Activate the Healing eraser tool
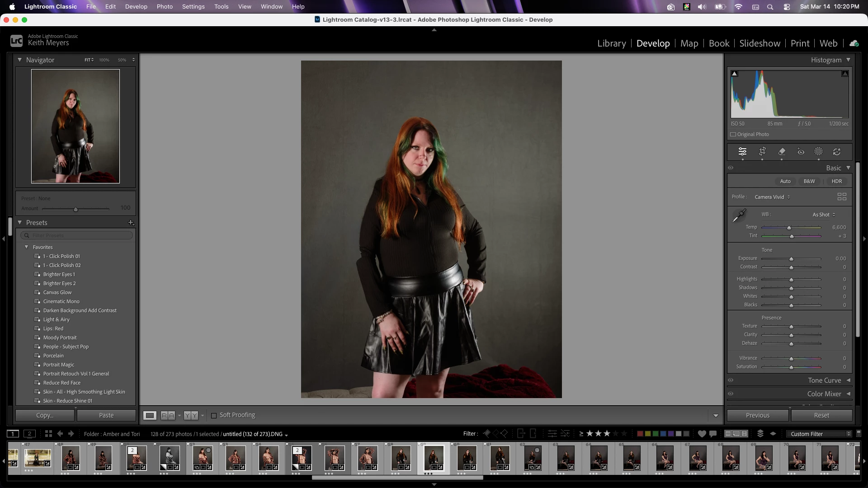The width and height of the screenshot is (868, 488). pos(782,152)
